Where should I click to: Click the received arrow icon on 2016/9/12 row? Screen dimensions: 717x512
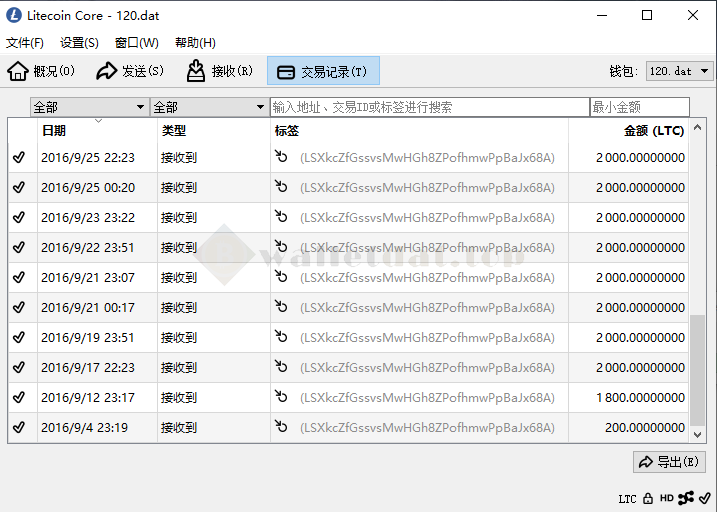[281, 397]
